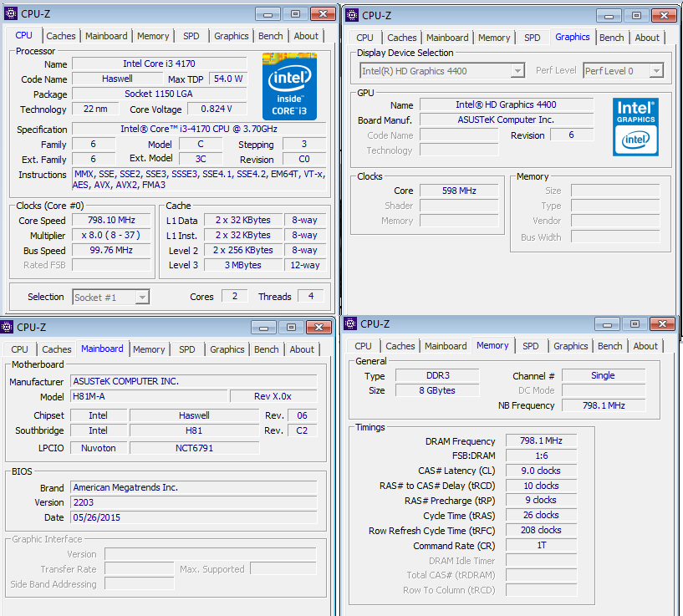Click the Southbridge value H81
The image size is (683, 616).
pos(194,430)
